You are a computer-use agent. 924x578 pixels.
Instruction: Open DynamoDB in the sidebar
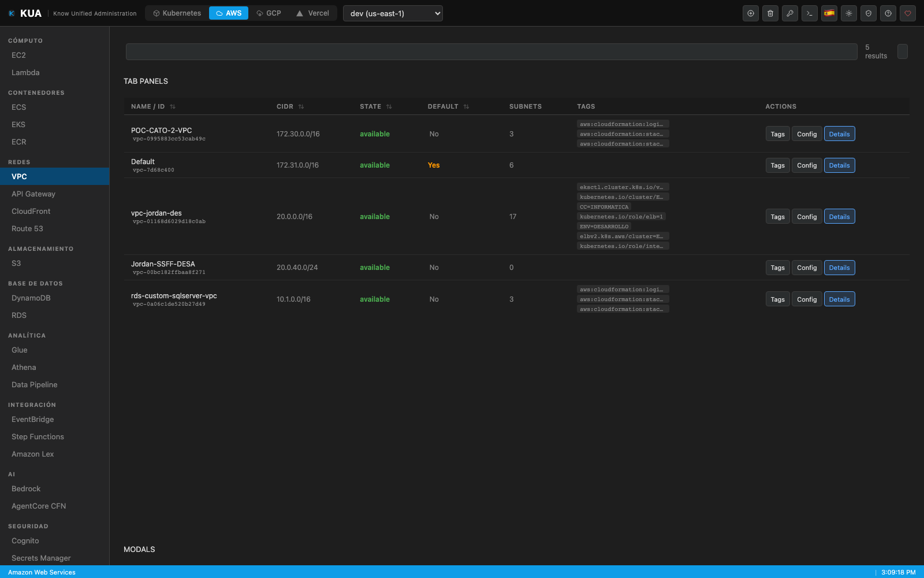pos(55,298)
